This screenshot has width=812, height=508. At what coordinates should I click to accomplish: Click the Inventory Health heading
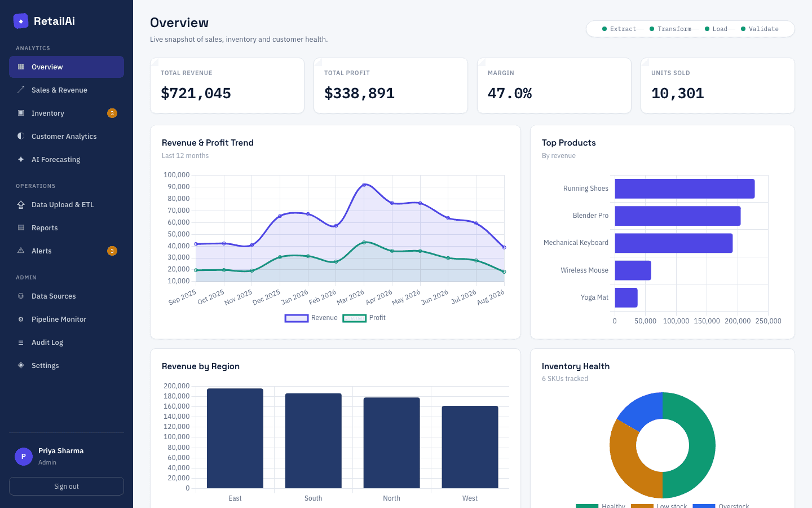(x=576, y=366)
